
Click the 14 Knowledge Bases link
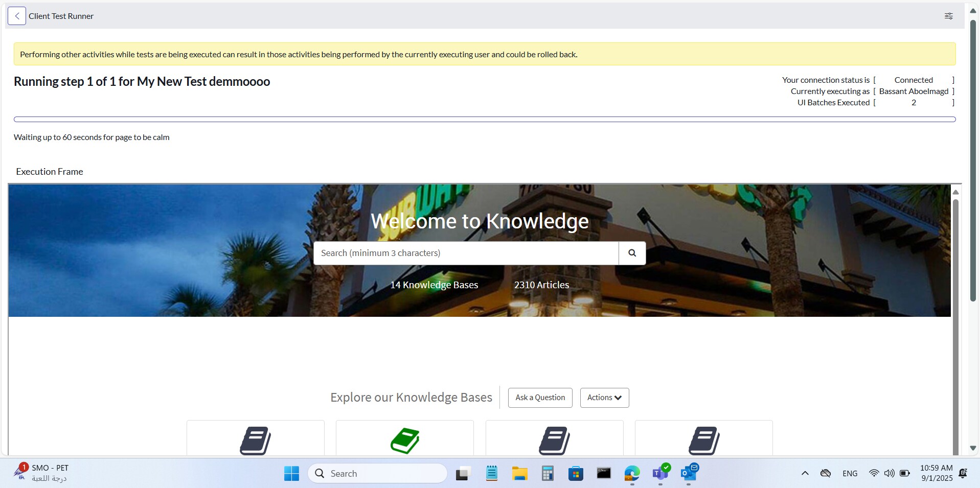(x=434, y=285)
